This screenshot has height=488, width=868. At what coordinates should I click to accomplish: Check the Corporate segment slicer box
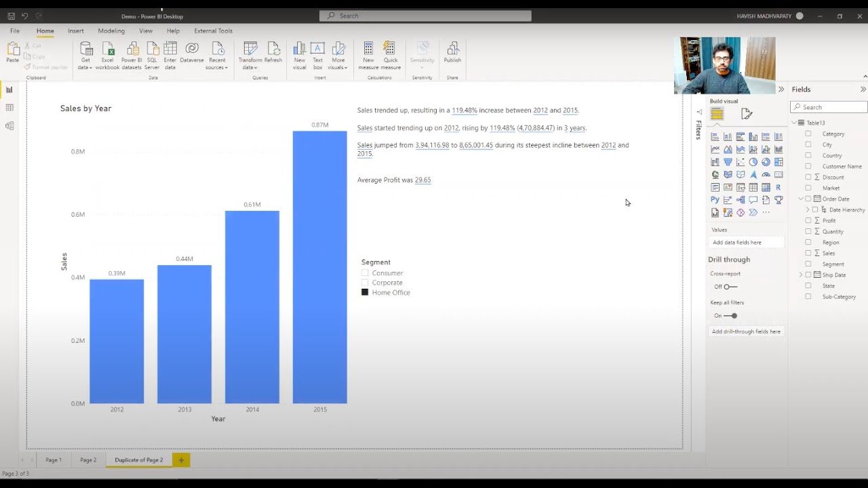point(365,283)
